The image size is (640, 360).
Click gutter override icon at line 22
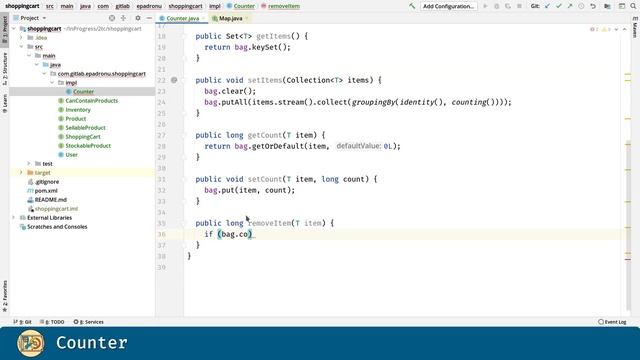[174, 80]
